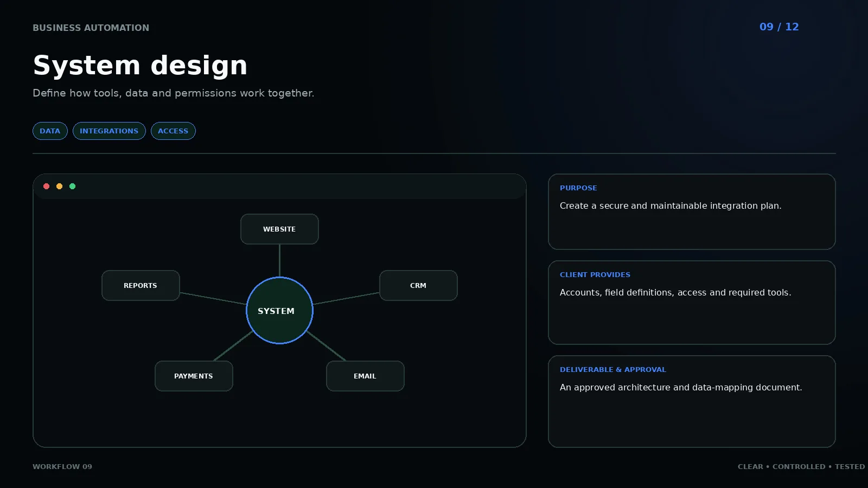Click the PURPOSE card heading
Screen dimensions: 868x488
578,188
